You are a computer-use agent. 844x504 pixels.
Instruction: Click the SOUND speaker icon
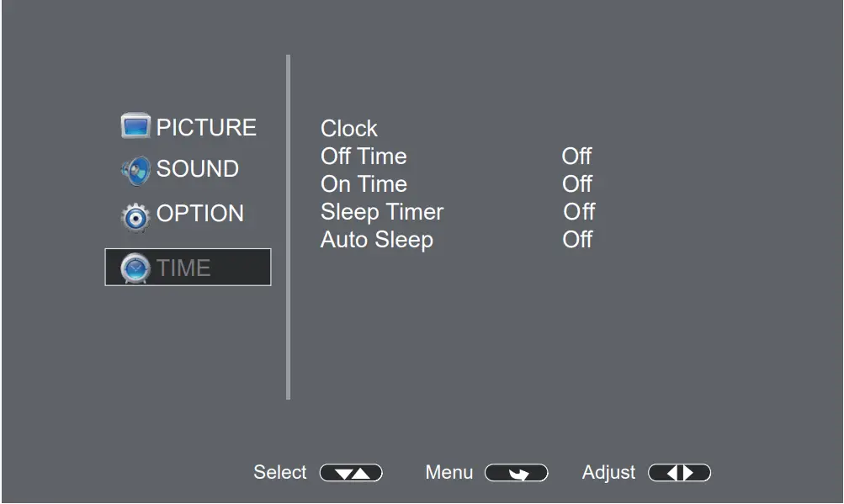[135, 170]
